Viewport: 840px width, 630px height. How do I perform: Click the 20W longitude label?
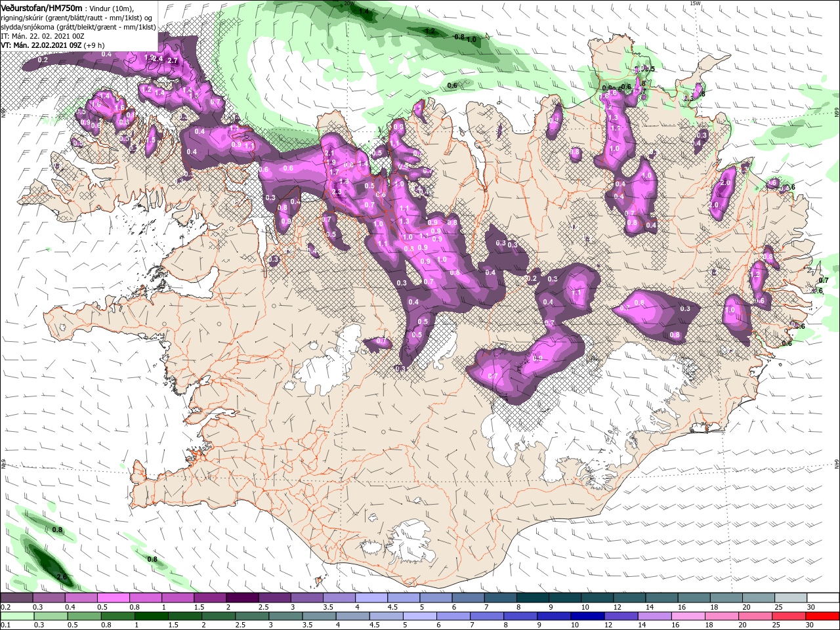coord(349,3)
